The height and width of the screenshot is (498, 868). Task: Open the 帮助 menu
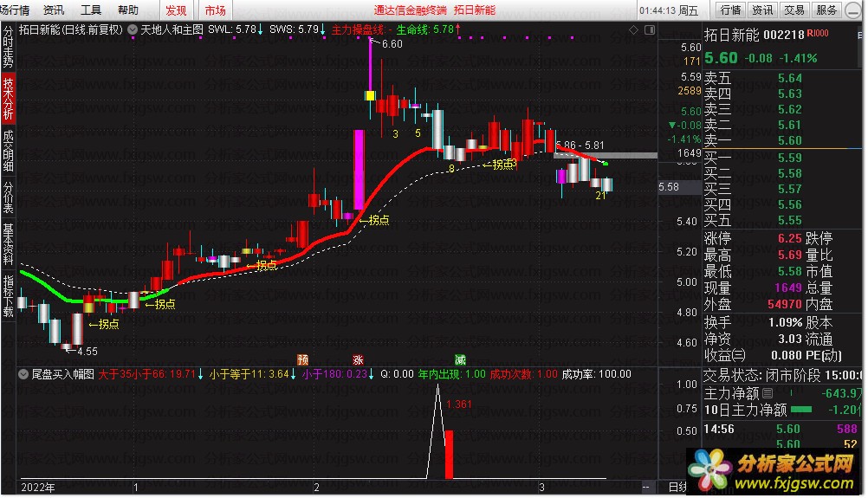128,10
